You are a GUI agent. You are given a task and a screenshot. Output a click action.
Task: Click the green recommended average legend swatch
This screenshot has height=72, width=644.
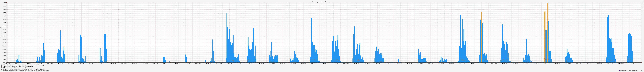coord(2,71)
